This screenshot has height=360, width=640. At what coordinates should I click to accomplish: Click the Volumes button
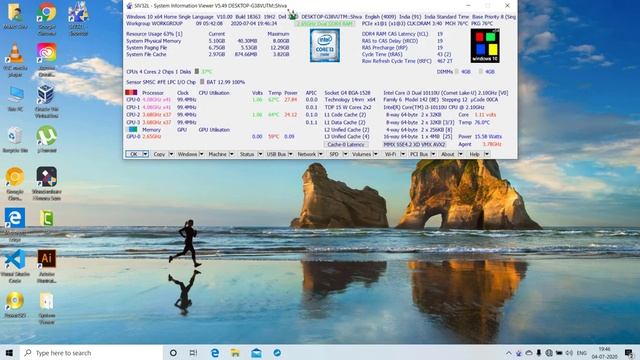361,154
